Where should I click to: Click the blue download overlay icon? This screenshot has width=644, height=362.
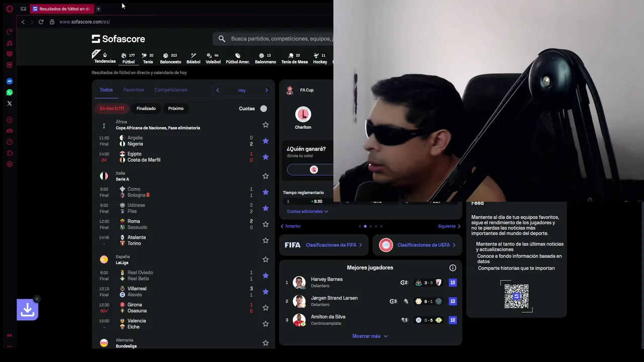(x=27, y=310)
